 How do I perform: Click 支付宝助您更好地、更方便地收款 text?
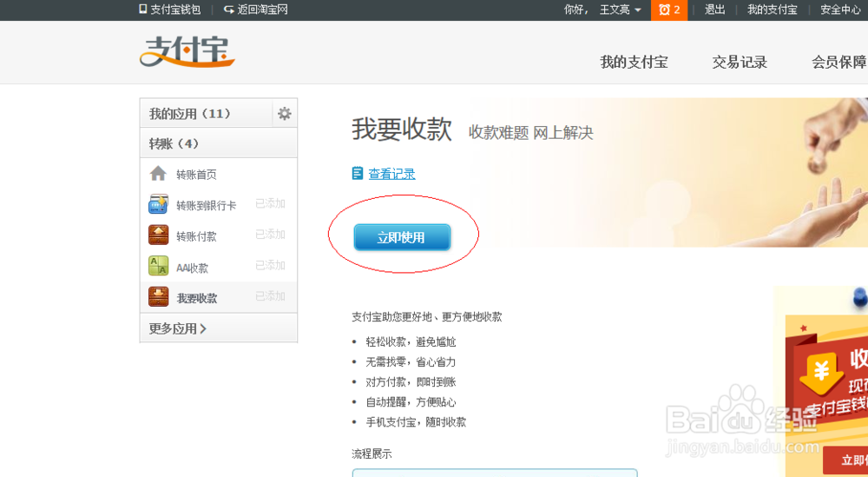(427, 317)
